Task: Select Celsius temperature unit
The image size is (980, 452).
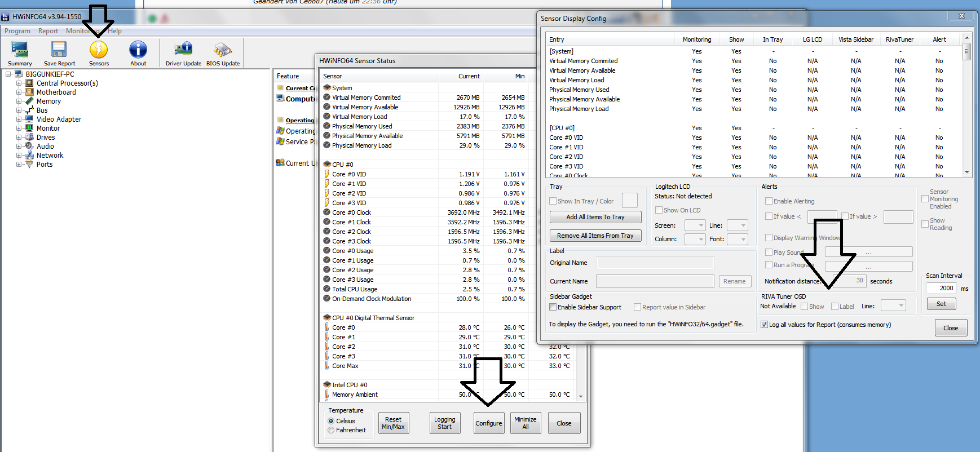Action: pos(331,421)
